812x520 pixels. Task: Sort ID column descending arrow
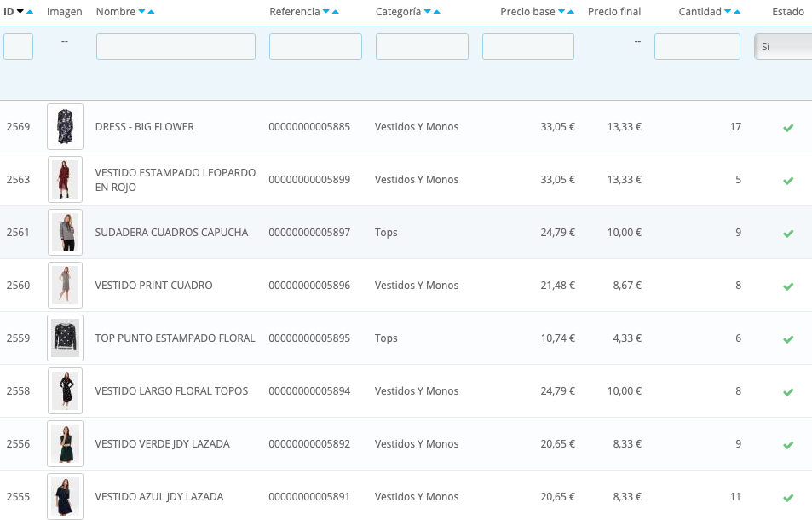tap(20, 11)
